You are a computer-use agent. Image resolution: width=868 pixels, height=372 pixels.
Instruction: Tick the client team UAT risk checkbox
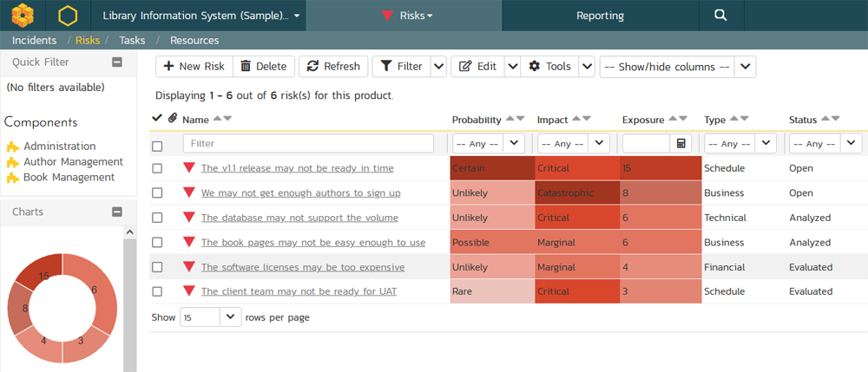157,291
